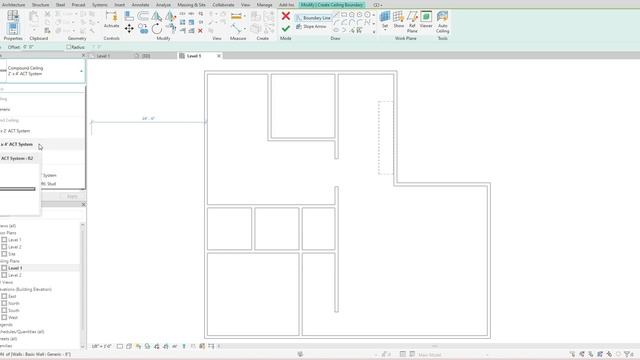Image resolution: width=640 pixels, height=360 pixels.
Task: Open the Add-Ins ribbon tab
Action: pyautogui.click(x=287, y=5)
